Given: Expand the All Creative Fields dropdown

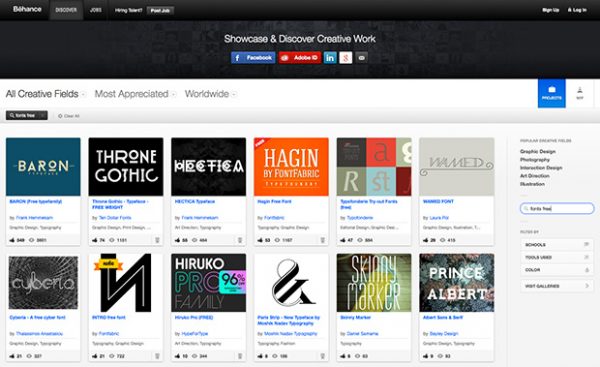Looking at the screenshot, I should [46, 94].
